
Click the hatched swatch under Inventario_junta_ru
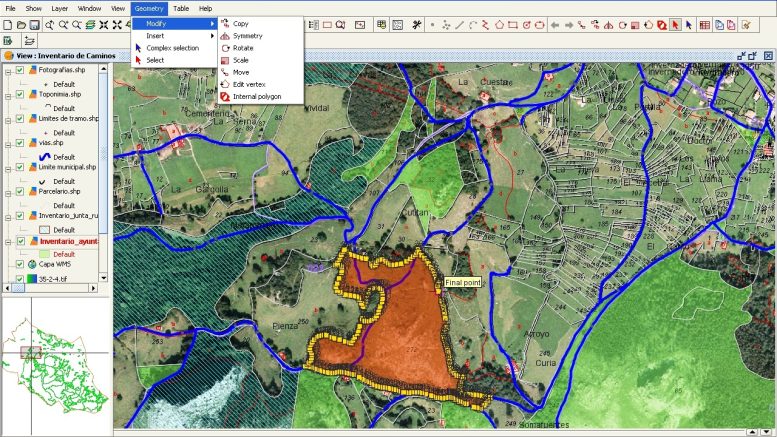tap(45, 230)
